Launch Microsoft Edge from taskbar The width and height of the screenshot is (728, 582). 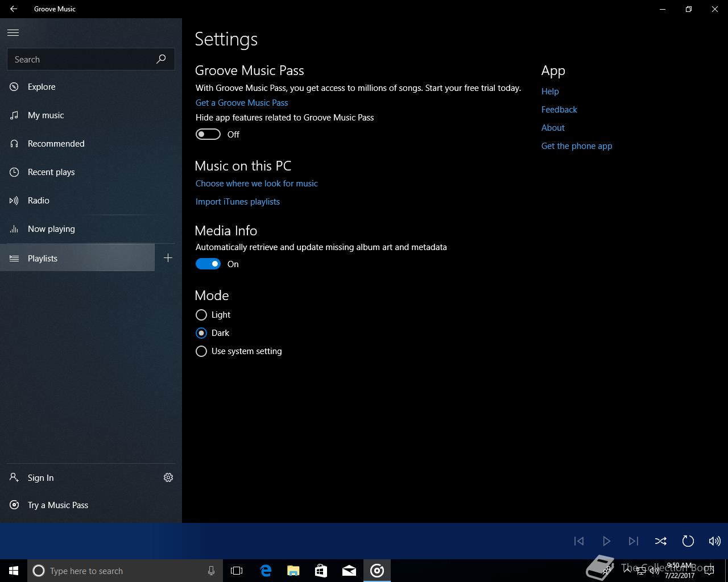point(266,571)
